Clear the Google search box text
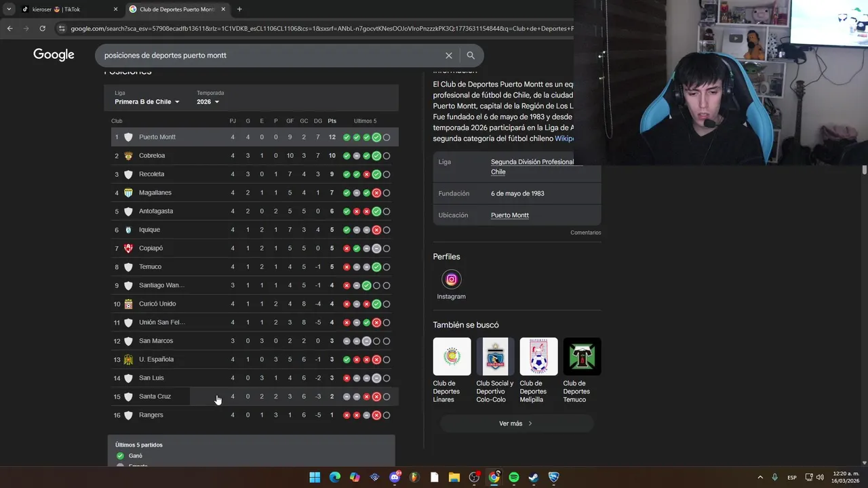The height and width of the screenshot is (488, 868). pos(448,56)
